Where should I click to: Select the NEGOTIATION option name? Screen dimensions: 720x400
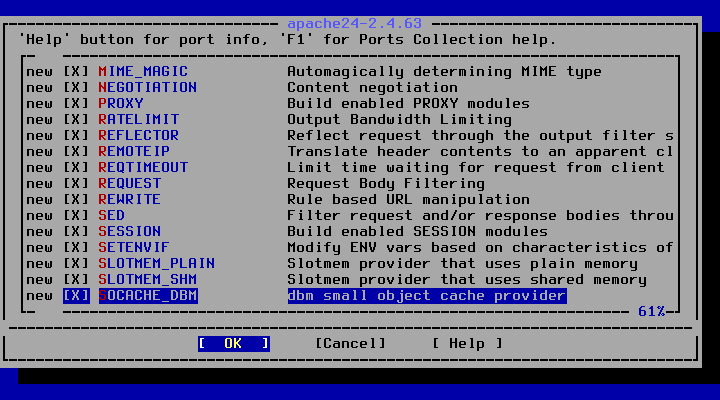tap(148, 88)
